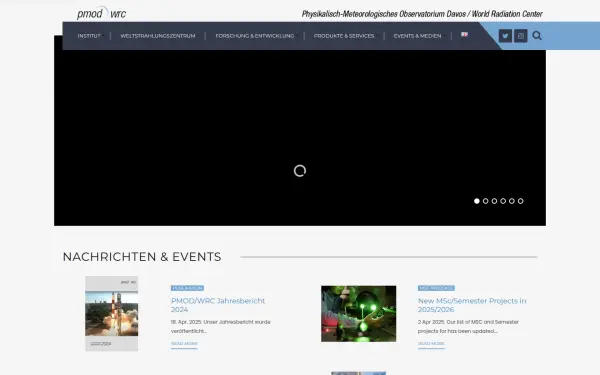
Task: Open the green laser lab thumbnail
Action: [359, 313]
